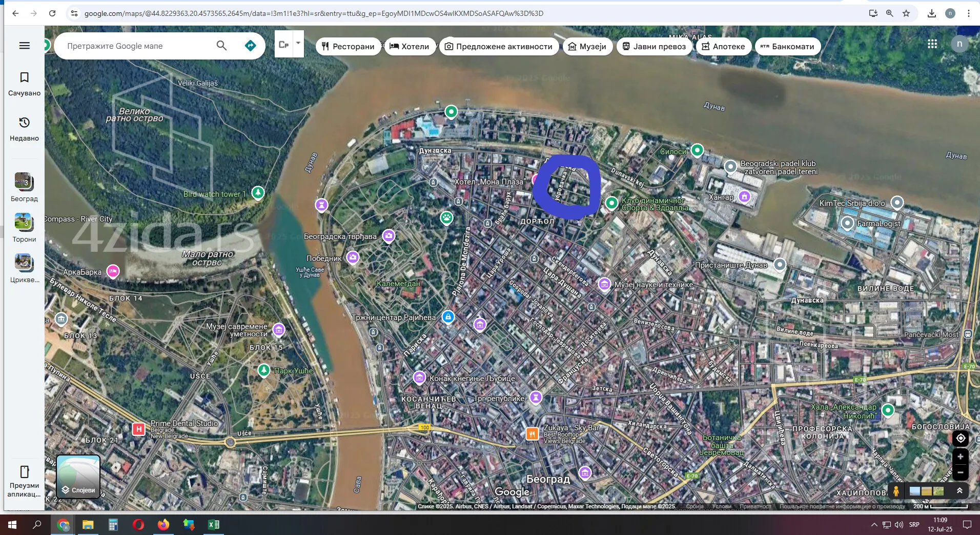Viewport: 980px width, 535px height.
Task: Zoom in with the plus button
Action: point(961,457)
